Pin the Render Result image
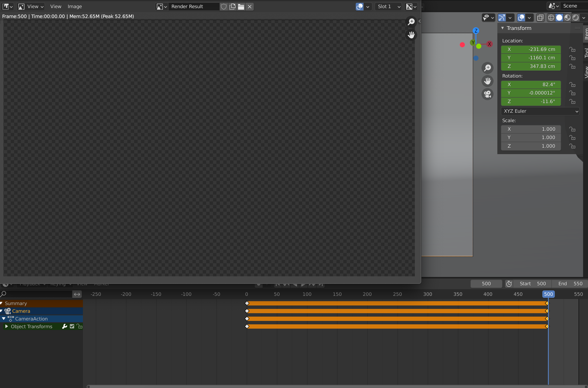Viewport: 588px width, 388px height. click(x=224, y=7)
